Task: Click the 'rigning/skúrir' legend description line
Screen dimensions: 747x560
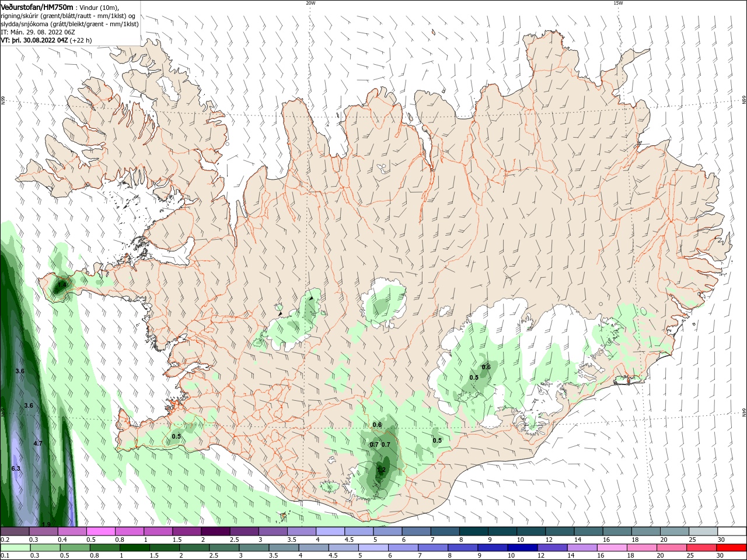Action: pyautogui.click(x=68, y=16)
